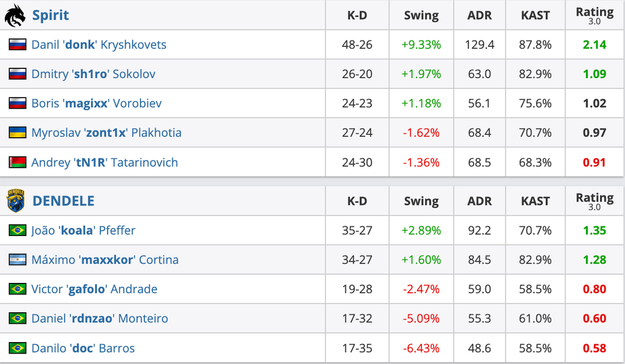625x364 pixels.
Task: Sort DENDELE table by ADR header
Action: [x=480, y=201]
